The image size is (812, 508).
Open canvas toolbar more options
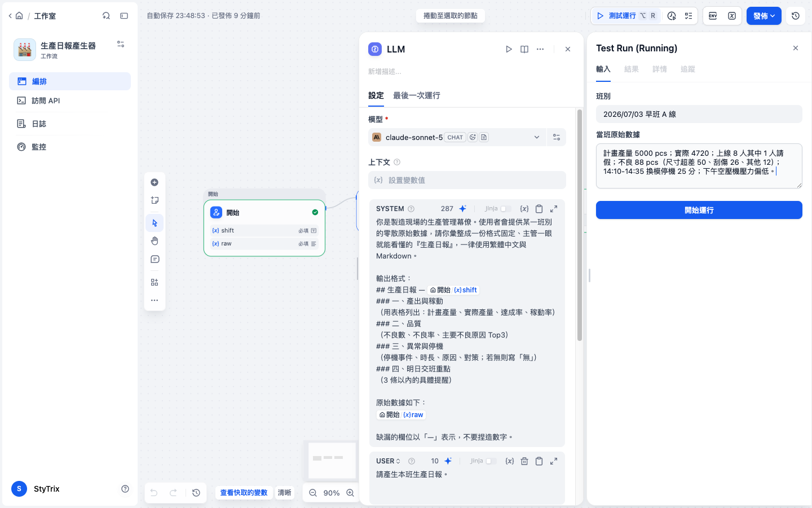[155, 300]
